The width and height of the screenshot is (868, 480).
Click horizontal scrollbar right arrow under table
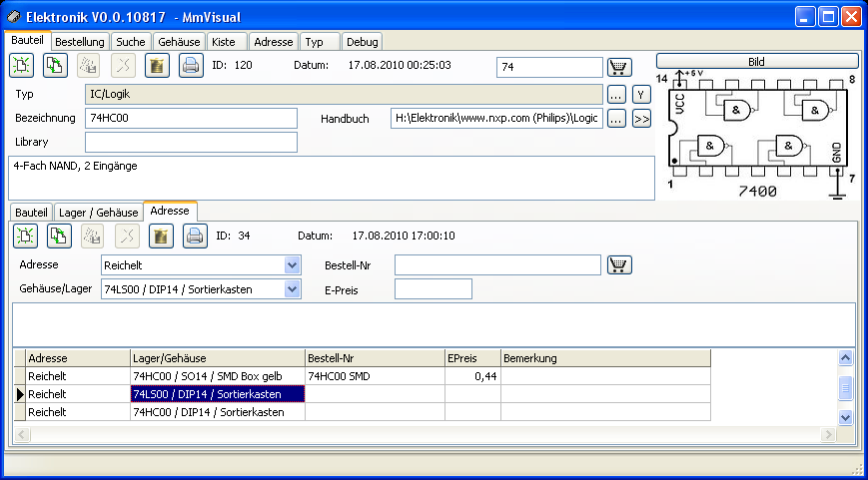828,434
